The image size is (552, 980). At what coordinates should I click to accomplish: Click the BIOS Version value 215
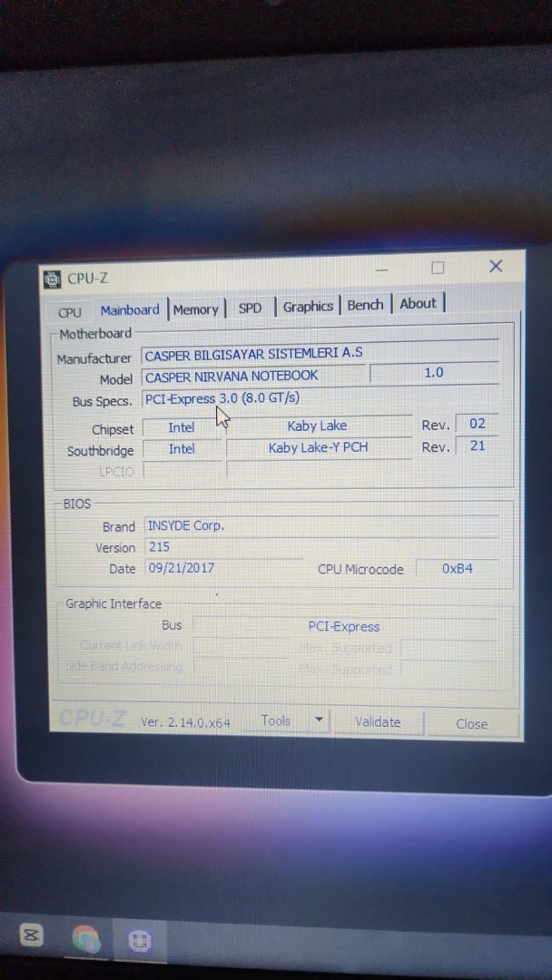tap(321, 547)
